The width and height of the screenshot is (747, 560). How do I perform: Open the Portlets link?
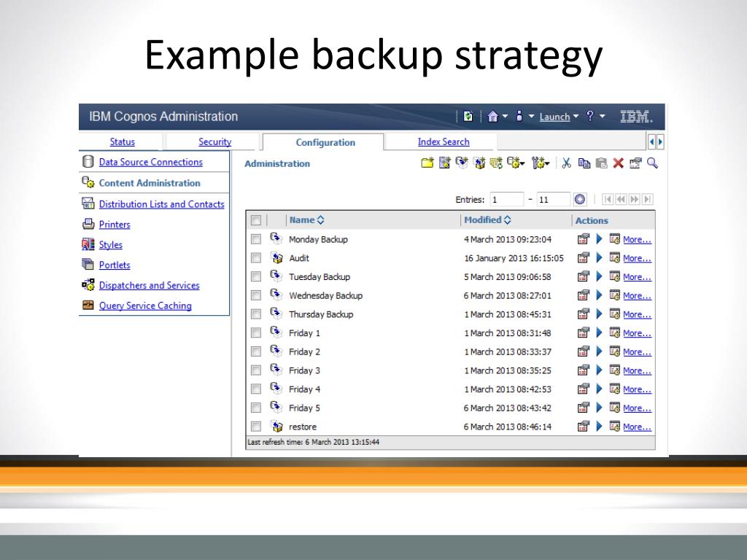[x=115, y=265]
